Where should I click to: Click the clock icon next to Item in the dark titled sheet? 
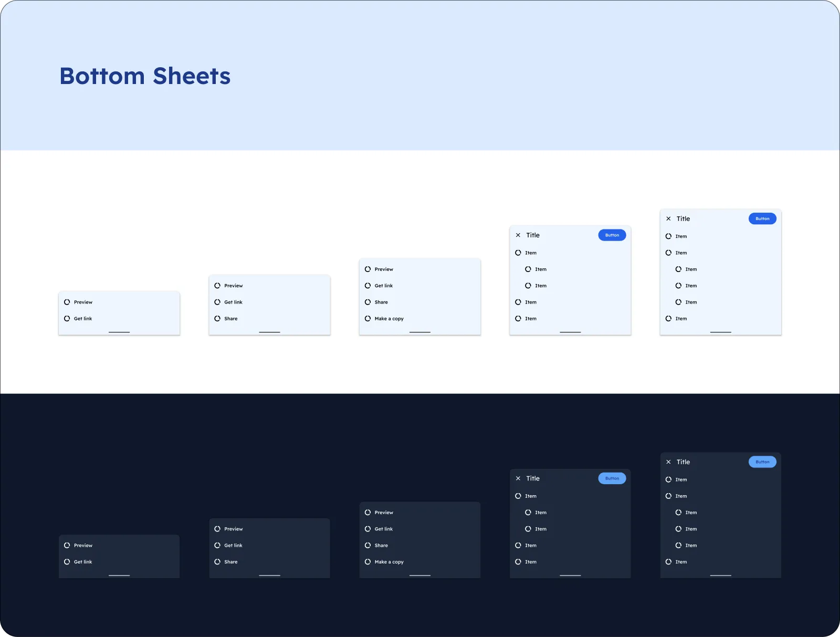coord(518,496)
